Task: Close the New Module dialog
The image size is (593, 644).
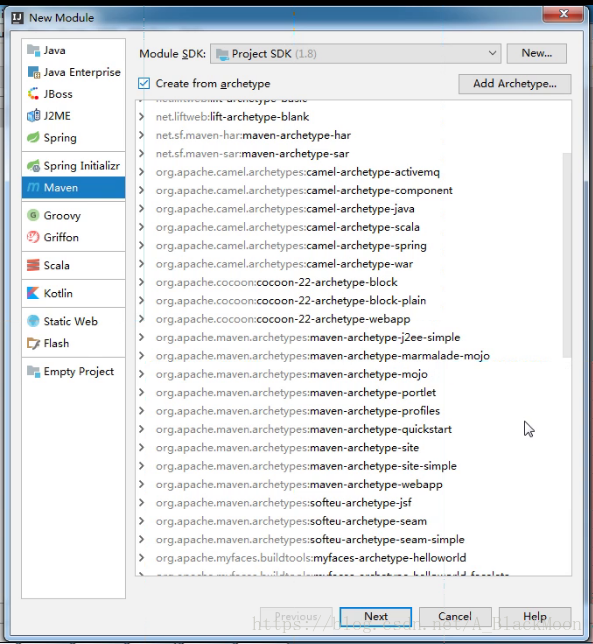Action: 563,14
